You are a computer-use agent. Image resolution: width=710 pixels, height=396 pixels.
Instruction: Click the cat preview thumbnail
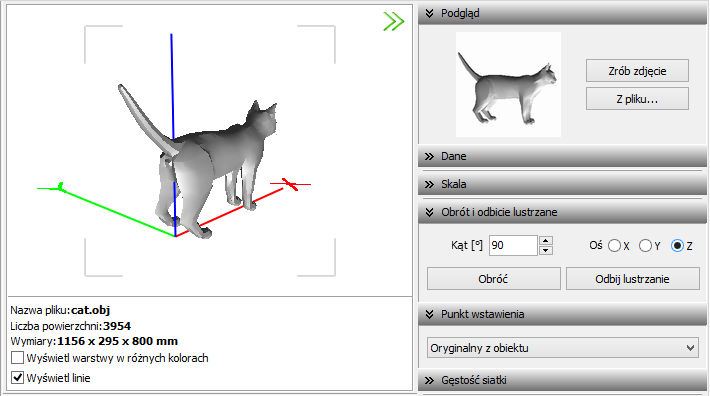pyautogui.click(x=508, y=85)
